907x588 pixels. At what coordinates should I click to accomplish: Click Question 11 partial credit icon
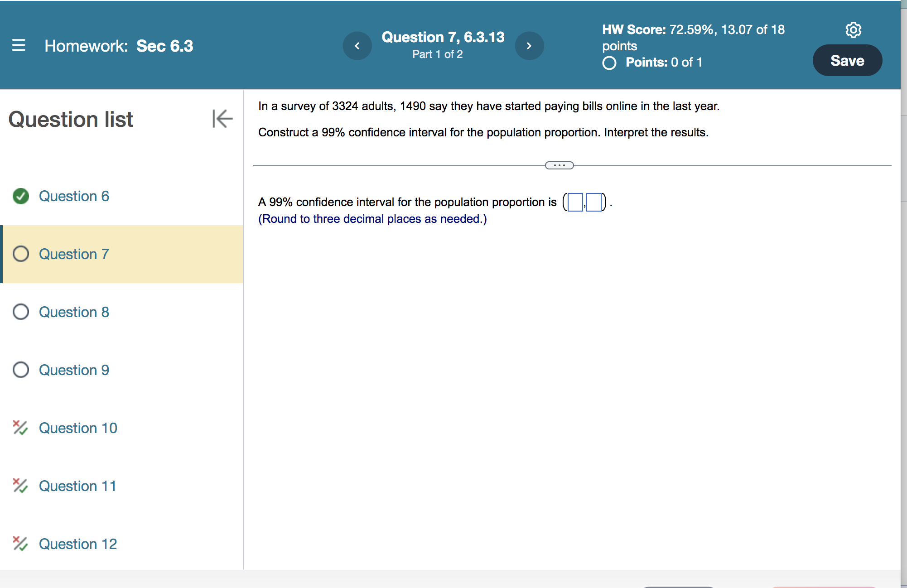pos(20,486)
